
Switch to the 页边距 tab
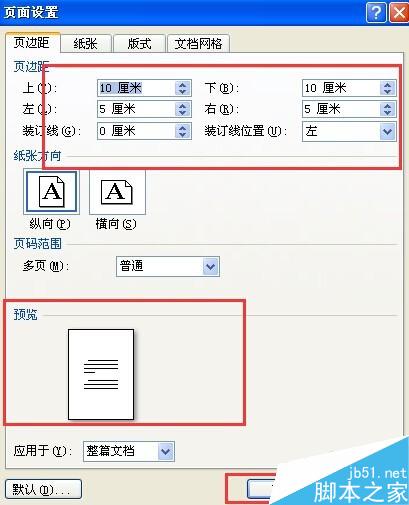[x=32, y=43]
